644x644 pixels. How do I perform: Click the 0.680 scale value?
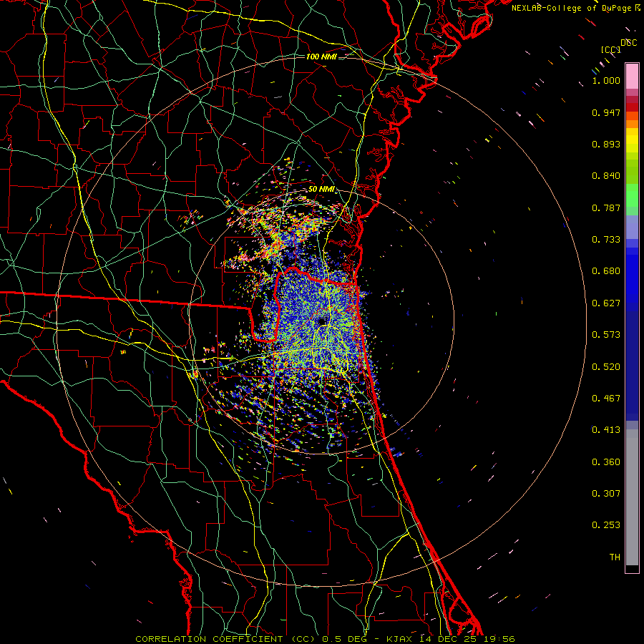[x=606, y=271]
